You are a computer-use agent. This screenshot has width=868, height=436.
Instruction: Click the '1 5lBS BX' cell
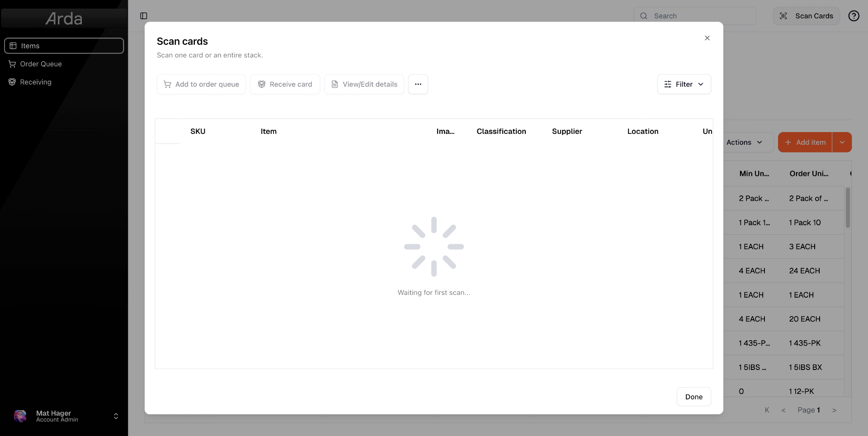[x=806, y=367]
